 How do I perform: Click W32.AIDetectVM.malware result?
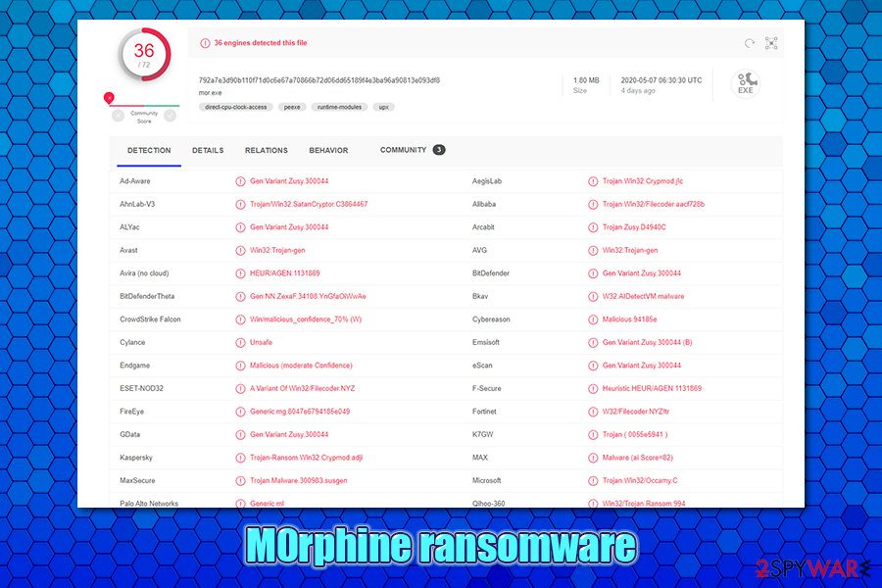[x=644, y=297]
